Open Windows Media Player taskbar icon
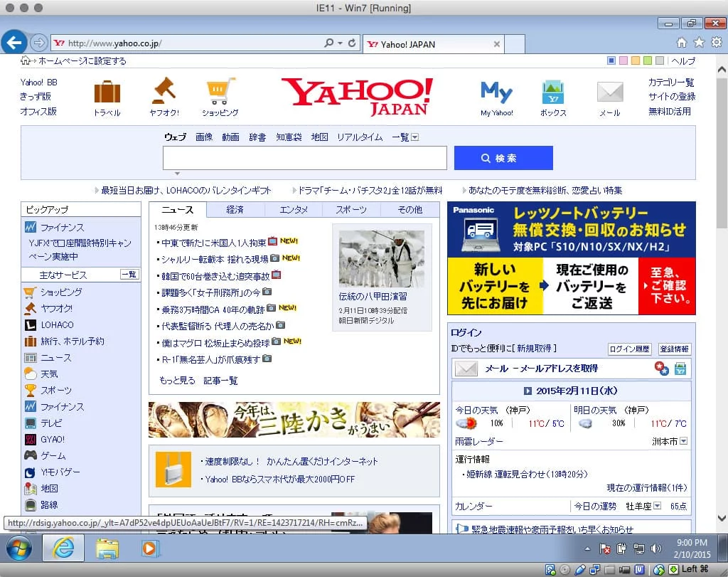The width and height of the screenshot is (728, 577). pos(149,549)
